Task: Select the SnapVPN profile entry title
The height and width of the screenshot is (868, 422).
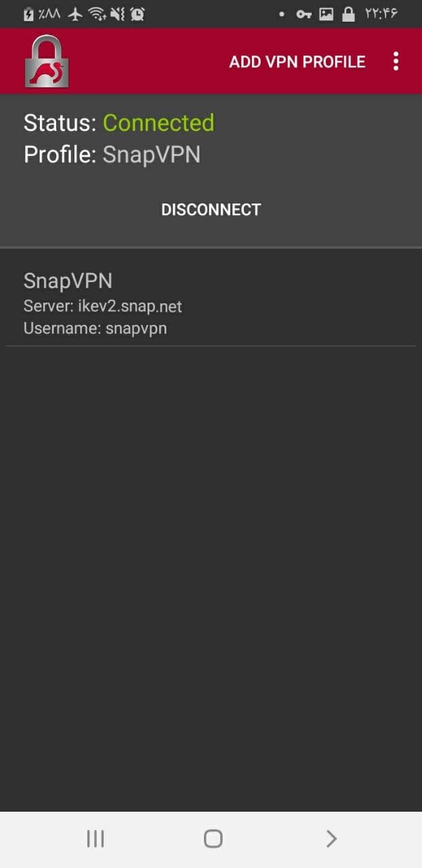Action: click(x=68, y=281)
